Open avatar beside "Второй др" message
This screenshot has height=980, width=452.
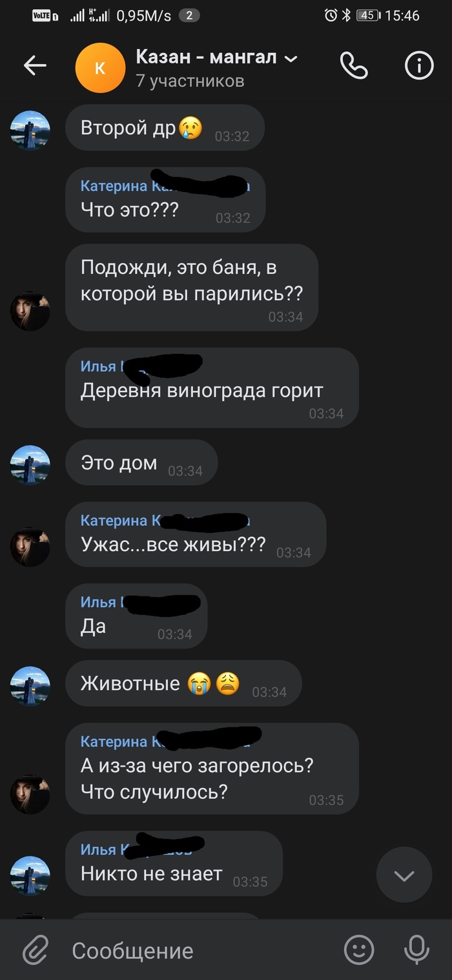coord(30,130)
